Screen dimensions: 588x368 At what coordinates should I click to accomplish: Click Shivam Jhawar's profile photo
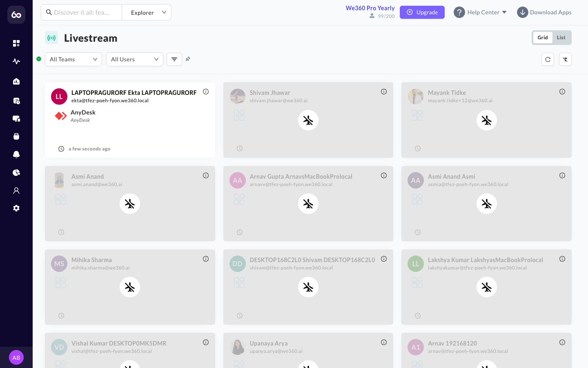click(238, 96)
